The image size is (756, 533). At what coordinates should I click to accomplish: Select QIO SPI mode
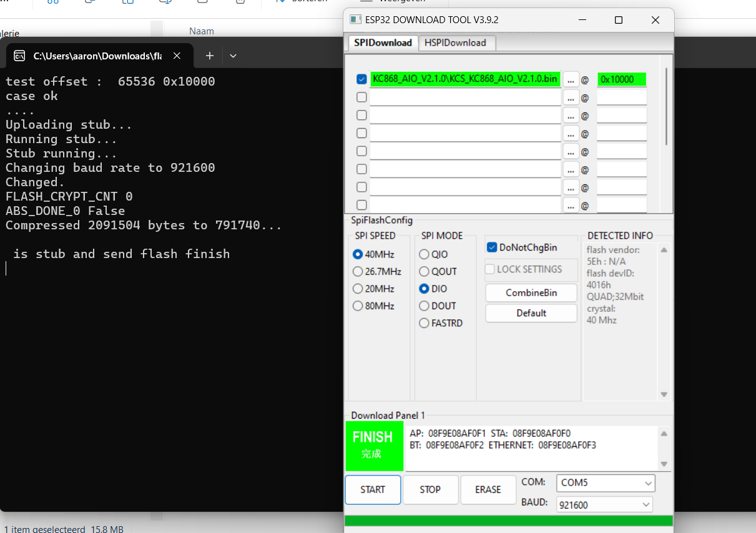pyautogui.click(x=425, y=254)
